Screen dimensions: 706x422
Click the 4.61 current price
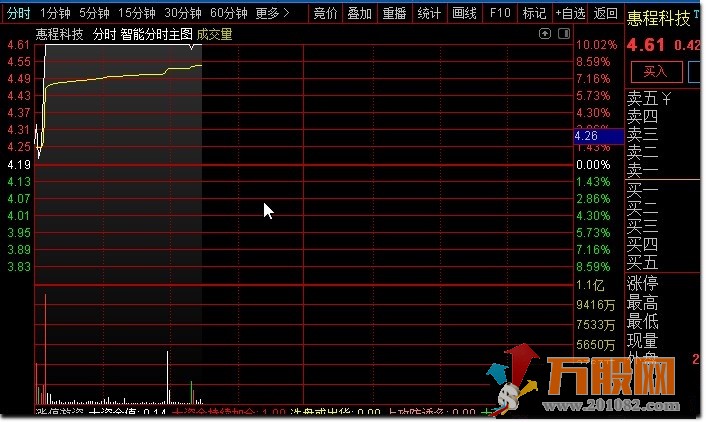click(x=646, y=45)
